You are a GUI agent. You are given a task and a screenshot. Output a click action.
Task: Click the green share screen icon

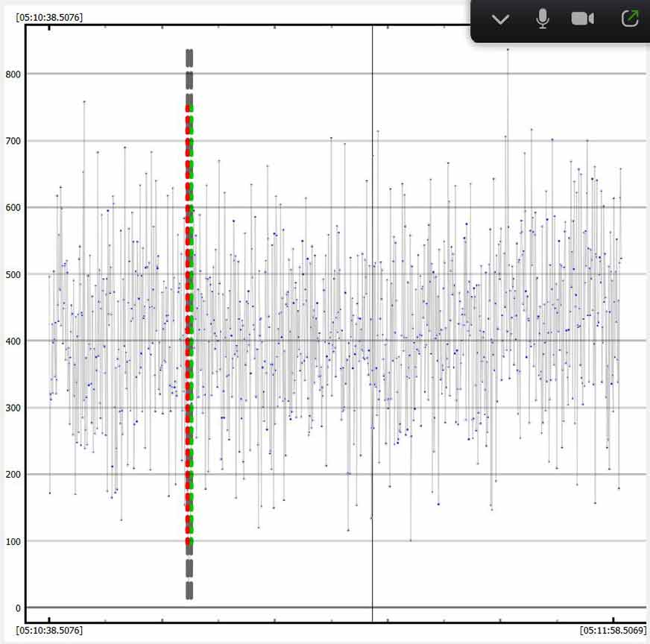(x=630, y=19)
